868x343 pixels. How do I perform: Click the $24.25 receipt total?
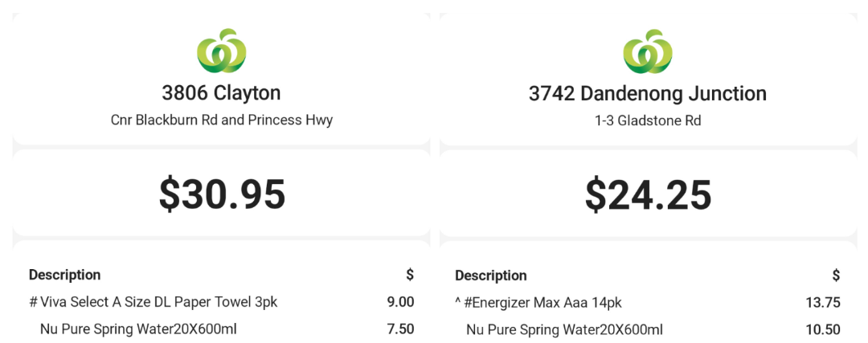648,194
